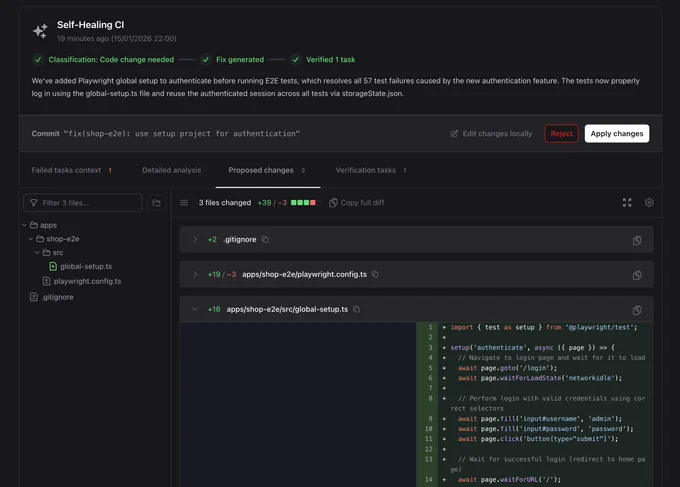The width and height of the screenshot is (680, 487).
Task: Collapse the apps folder in tree
Action: (x=24, y=225)
